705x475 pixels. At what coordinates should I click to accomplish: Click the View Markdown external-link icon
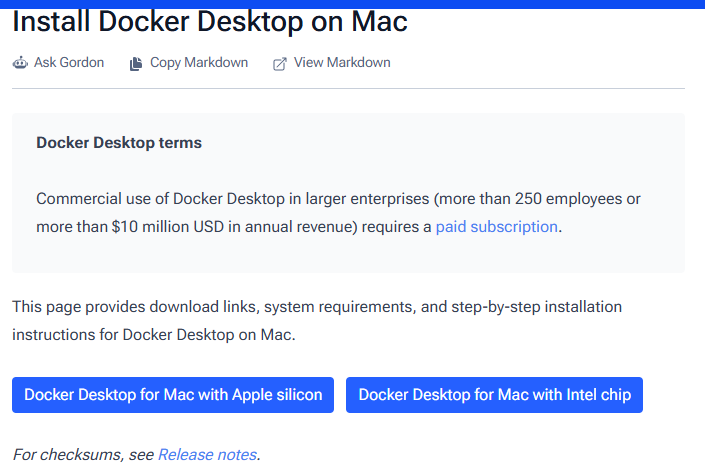click(280, 64)
